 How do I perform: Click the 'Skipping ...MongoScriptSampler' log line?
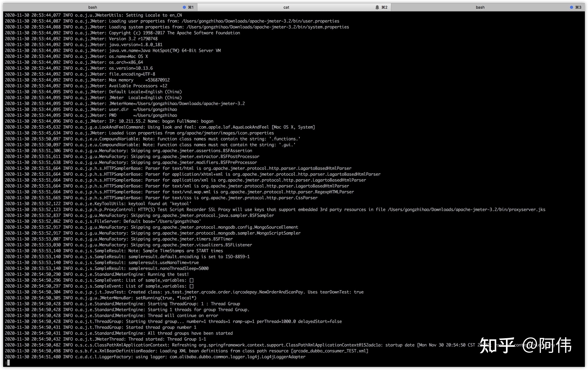pyautogui.click(x=153, y=233)
